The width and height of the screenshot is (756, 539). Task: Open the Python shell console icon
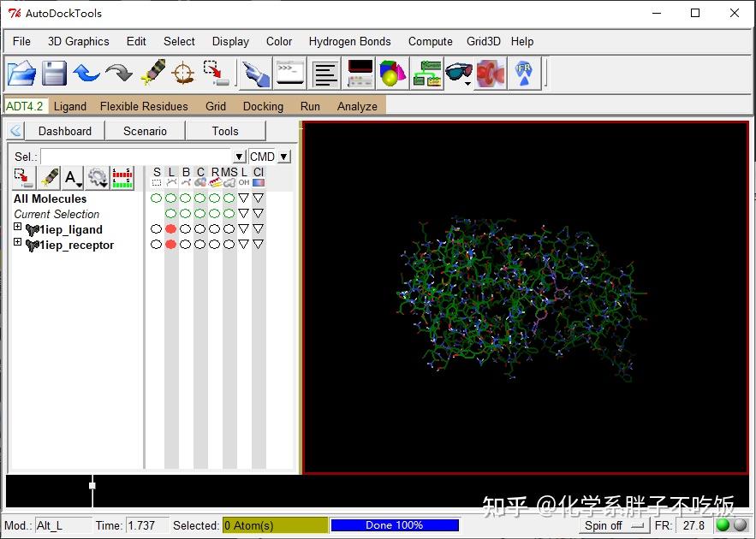click(x=290, y=73)
